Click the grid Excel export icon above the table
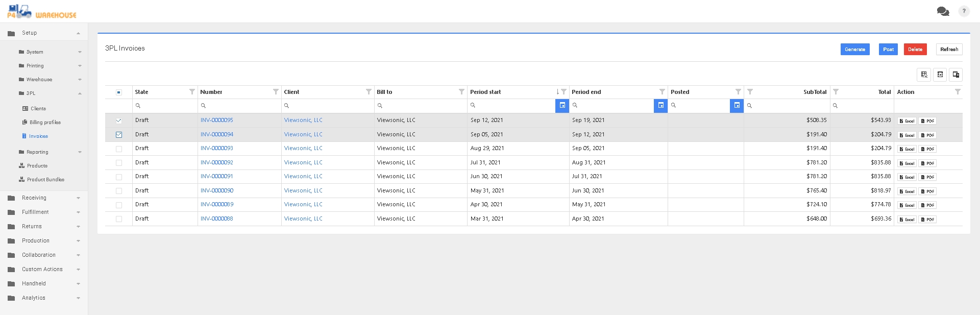This screenshot has width=980, height=315. pos(924,75)
